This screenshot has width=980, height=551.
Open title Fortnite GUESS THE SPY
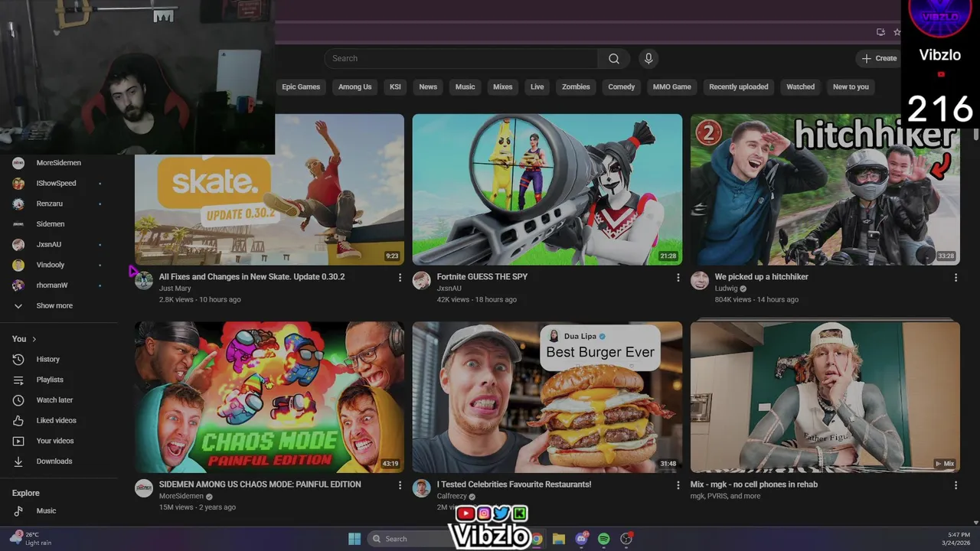pyautogui.click(x=482, y=277)
